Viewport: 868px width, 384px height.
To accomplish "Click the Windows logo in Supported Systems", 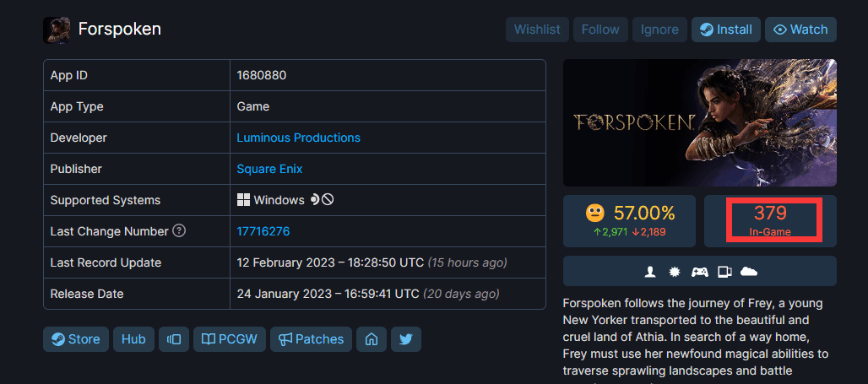I will pyautogui.click(x=243, y=200).
